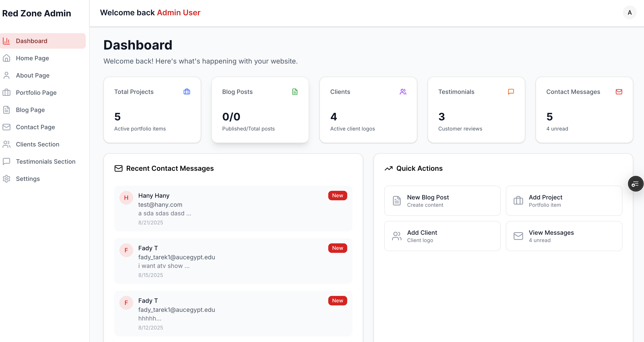The height and width of the screenshot is (342, 644).
Task: Click the Clients Section people icon
Action: point(6,144)
